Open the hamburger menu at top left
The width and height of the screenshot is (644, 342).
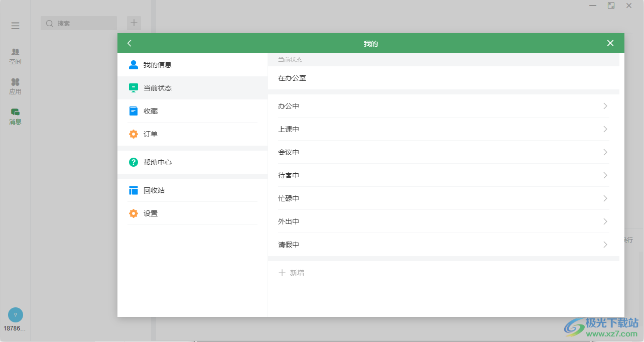(15, 25)
